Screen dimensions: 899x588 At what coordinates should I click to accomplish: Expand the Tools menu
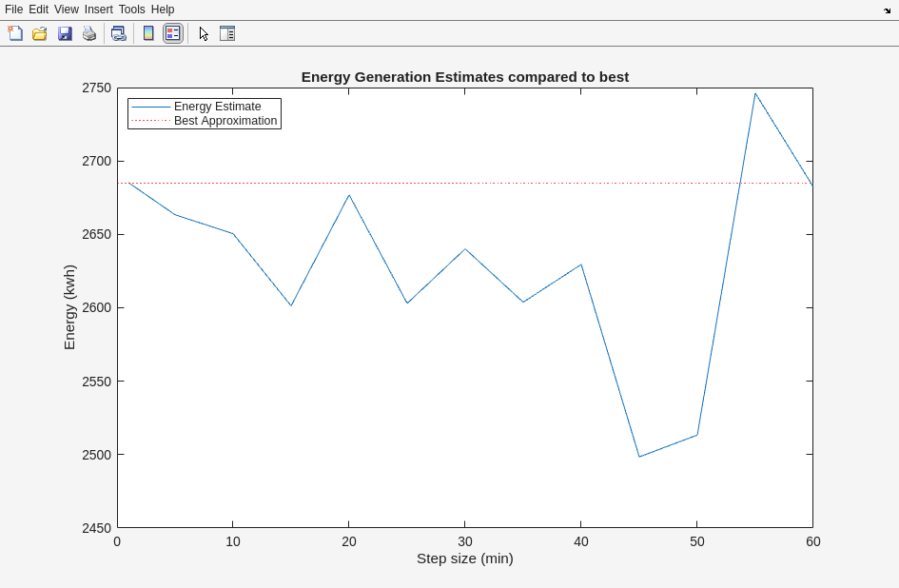click(x=132, y=10)
